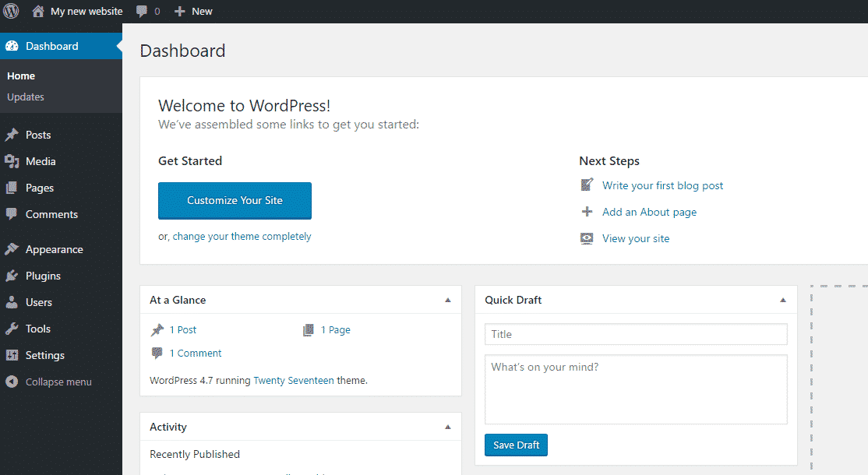Click the Tools wrench icon
Image resolution: width=868 pixels, height=475 pixels.
[x=12, y=329]
